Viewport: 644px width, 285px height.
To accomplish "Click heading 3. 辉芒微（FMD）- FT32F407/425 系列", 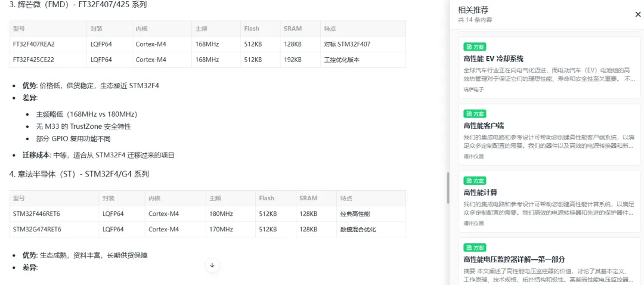I will tap(78, 5).
